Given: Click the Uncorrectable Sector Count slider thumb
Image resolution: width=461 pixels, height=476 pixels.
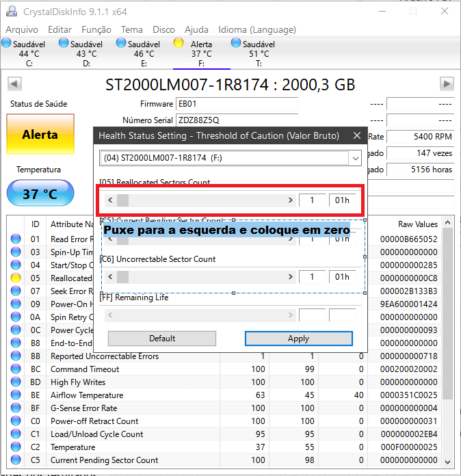Looking at the screenshot, I should [122, 276].
